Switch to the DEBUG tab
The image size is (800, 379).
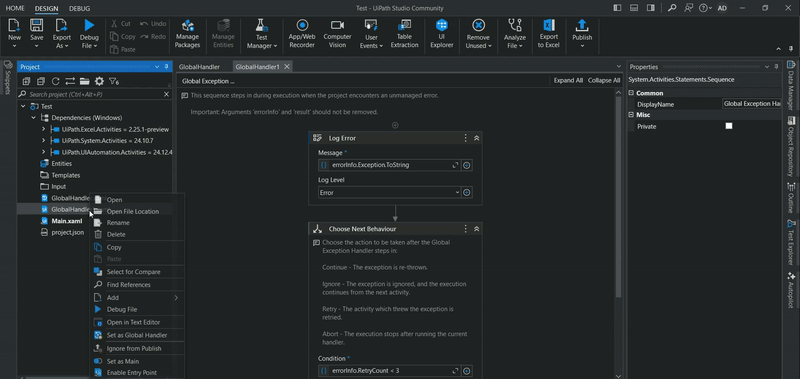click(x=79, y=8)
